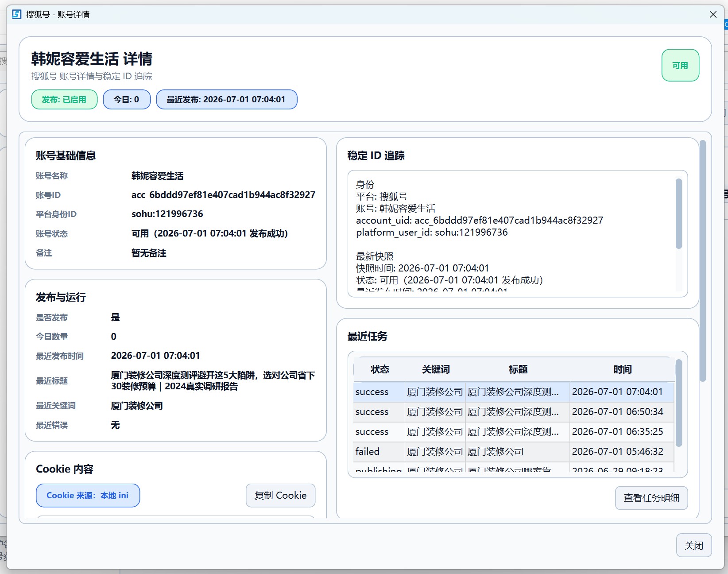Viewport: 728px width, 574px height.
Task: Select task row dated 2026-07-01 07:04:01
Action: tap(514, 392)
